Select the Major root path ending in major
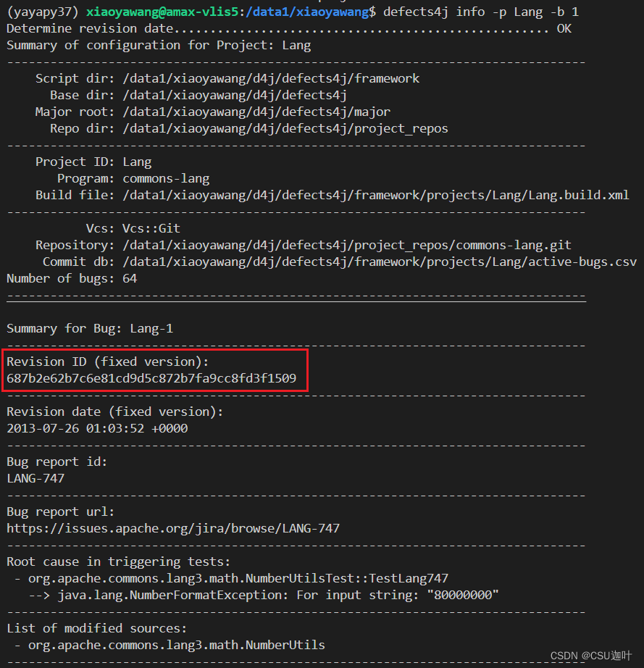The height and width of the screenshot is (668, 644). pyautogui.click(x=256, y=112)
